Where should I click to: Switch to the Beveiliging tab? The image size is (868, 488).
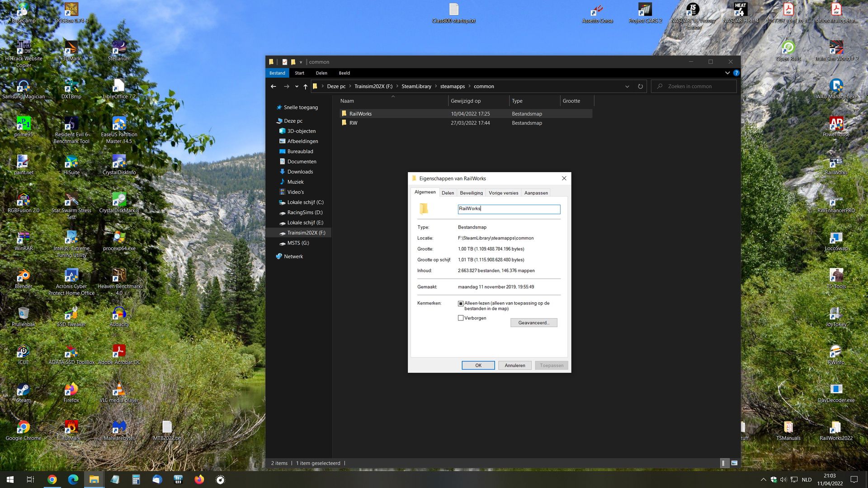coord(471,193)
